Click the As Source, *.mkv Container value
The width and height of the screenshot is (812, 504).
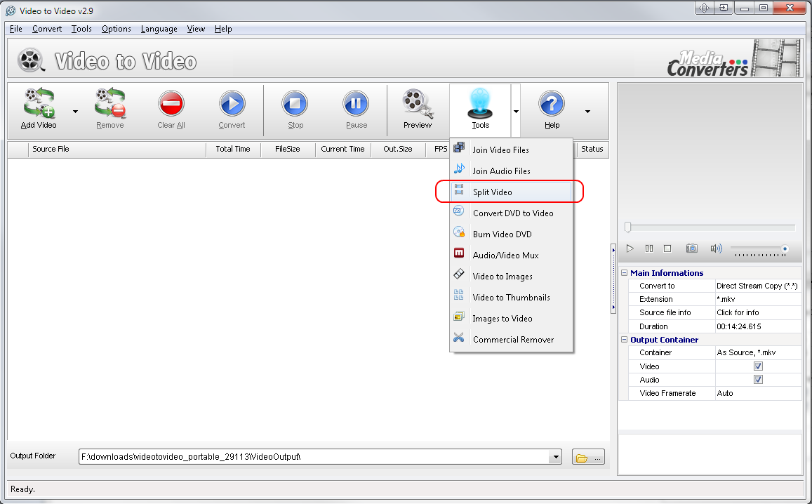746,353
